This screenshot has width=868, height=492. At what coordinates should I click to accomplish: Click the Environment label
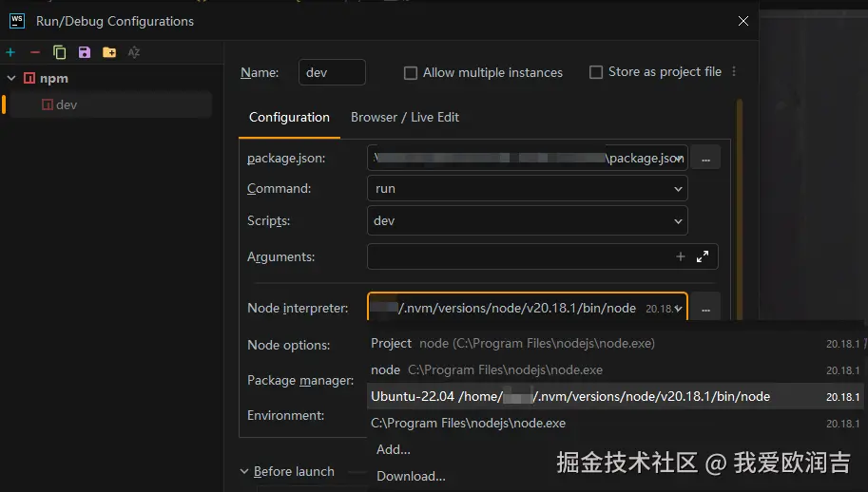285,415
